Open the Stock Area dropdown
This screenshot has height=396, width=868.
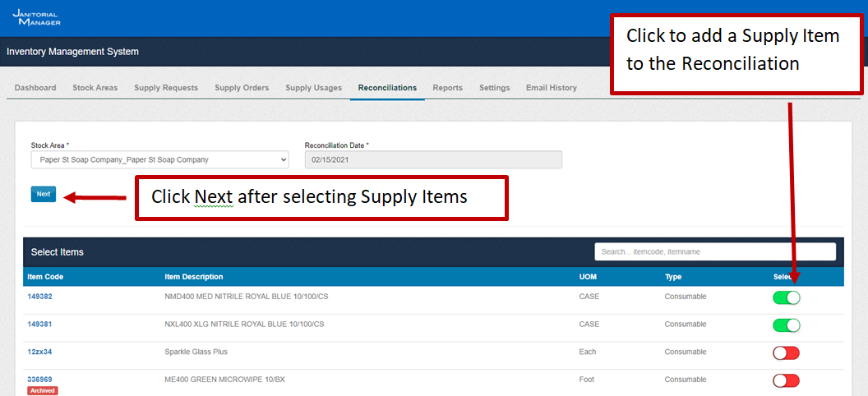click(x=159, y=159)
